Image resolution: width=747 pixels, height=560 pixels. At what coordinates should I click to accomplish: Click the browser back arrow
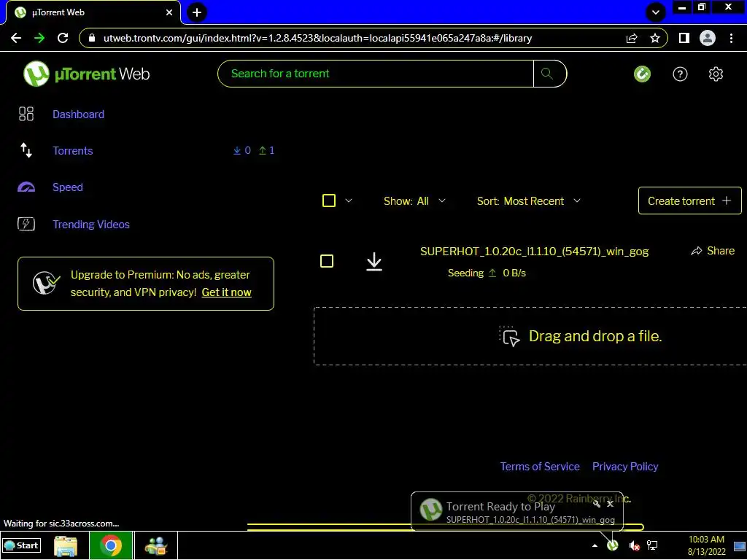click(x=16, y=38)
